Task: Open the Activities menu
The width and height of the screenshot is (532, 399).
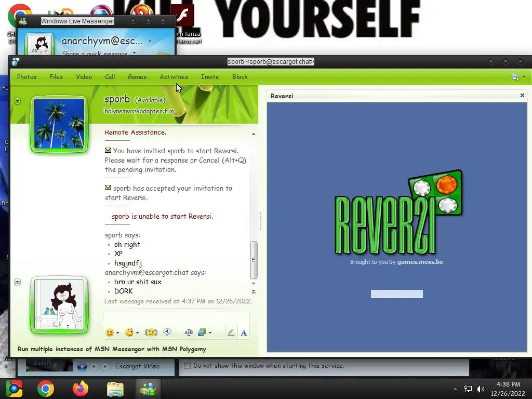Action: tap(174, 77)
